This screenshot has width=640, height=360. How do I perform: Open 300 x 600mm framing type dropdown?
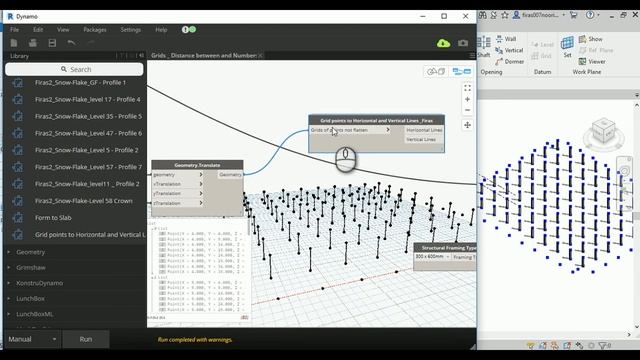[432, 257]
